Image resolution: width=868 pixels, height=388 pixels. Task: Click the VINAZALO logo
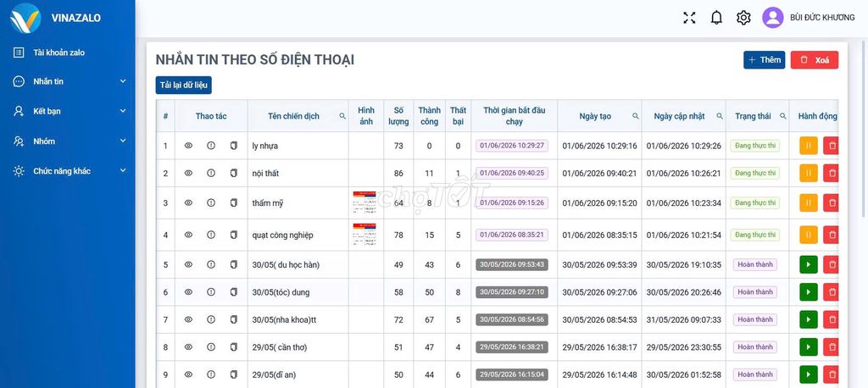(25, 18)
